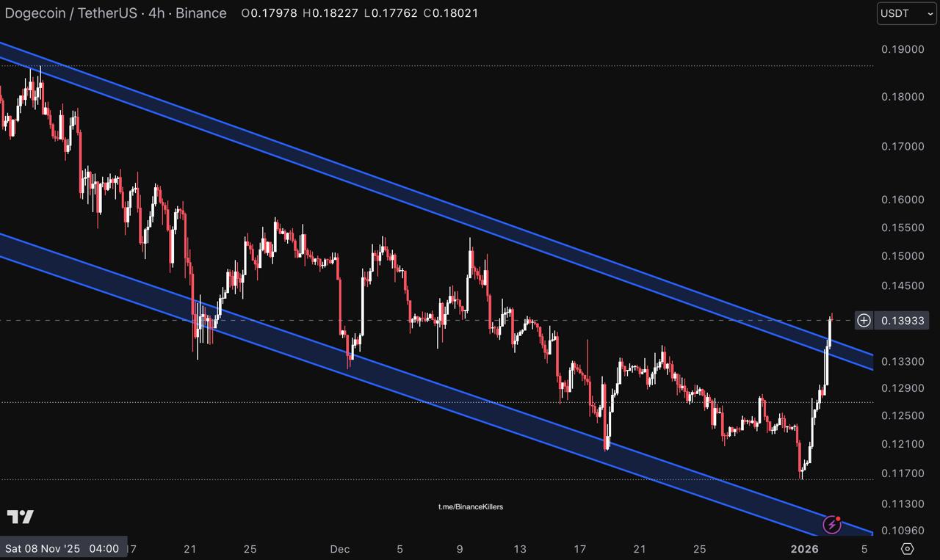The width and height of the screenshot is (940, 560).
Task: Click the t.me/BinanceKillers watermark text
Action: (x=471, y=506)
